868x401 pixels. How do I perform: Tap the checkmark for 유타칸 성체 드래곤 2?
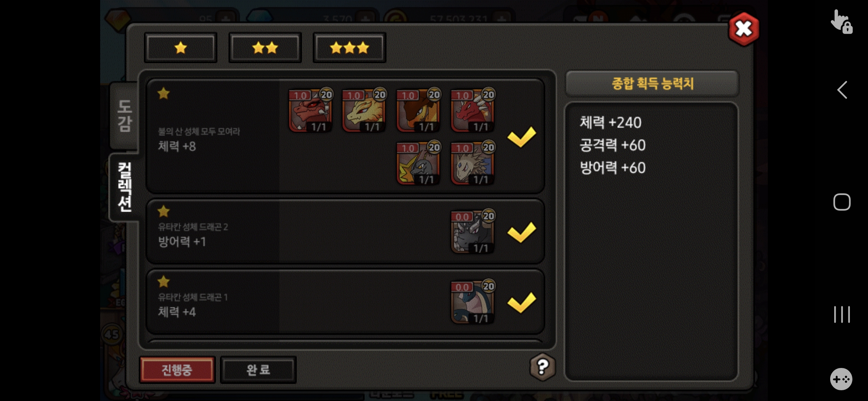click(522, 232)
